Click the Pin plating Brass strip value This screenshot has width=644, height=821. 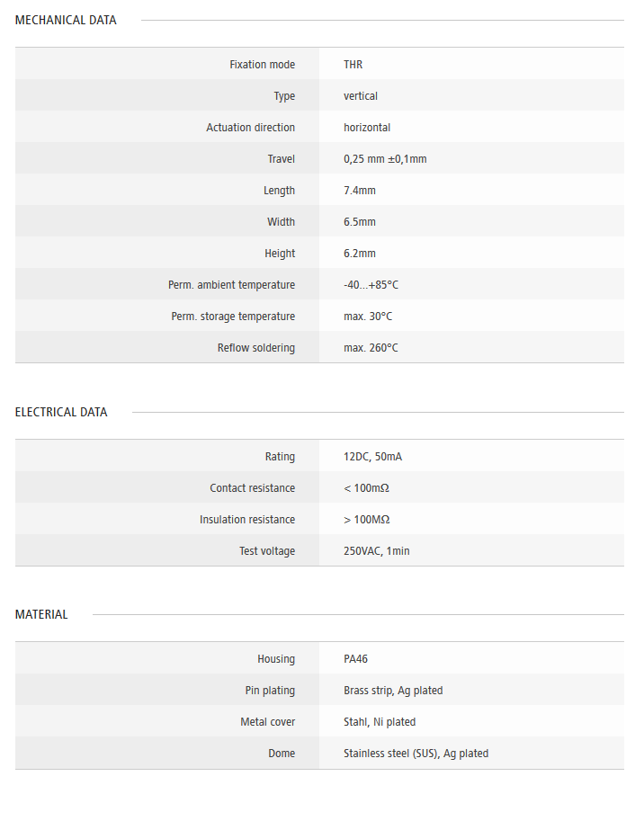click(393, 691)
